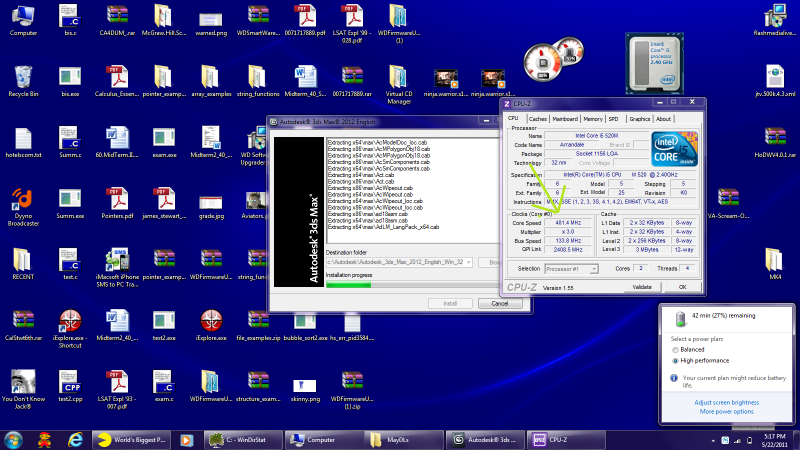Click the Windows Start button
This screenshot has width=800, height=450.
pos(13,440)
